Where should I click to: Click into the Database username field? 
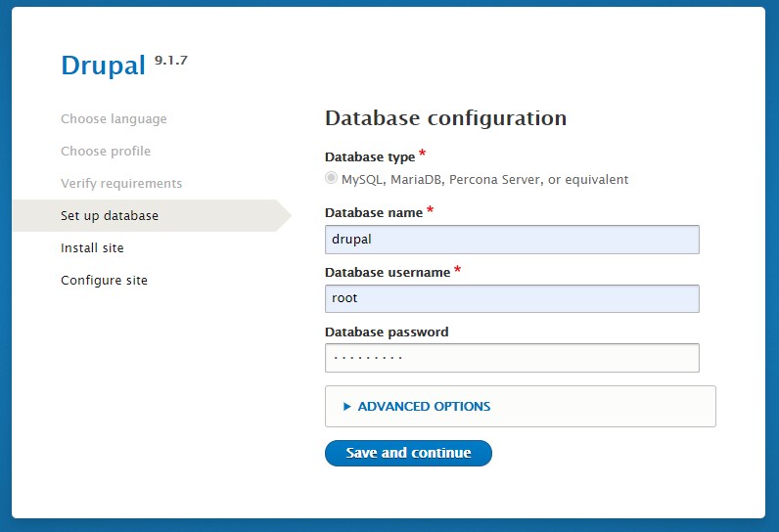pyautogui.click(x=512, y=298)
